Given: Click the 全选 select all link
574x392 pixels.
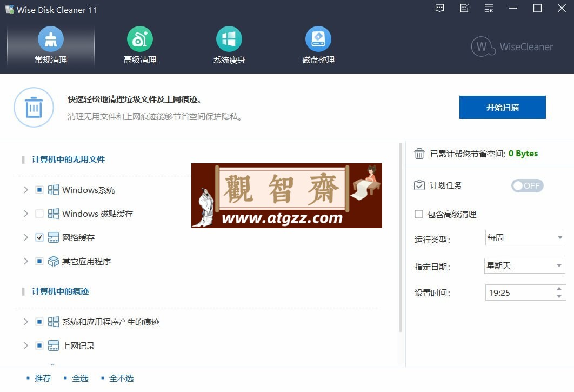Looking at the screenshot, I should coord(80,378).
